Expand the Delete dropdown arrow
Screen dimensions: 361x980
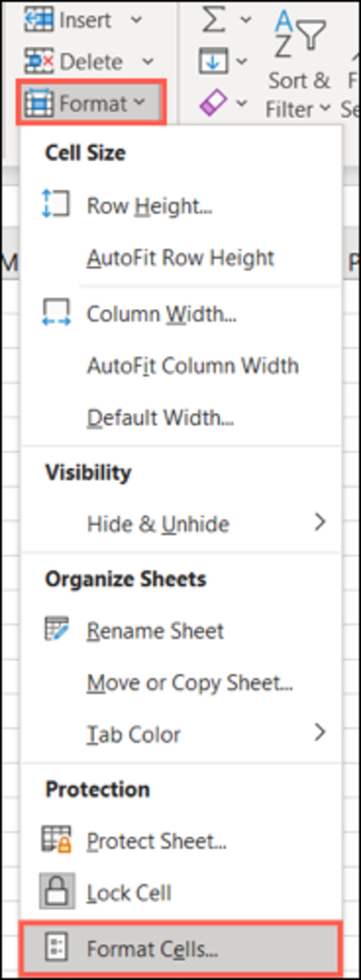147,61
